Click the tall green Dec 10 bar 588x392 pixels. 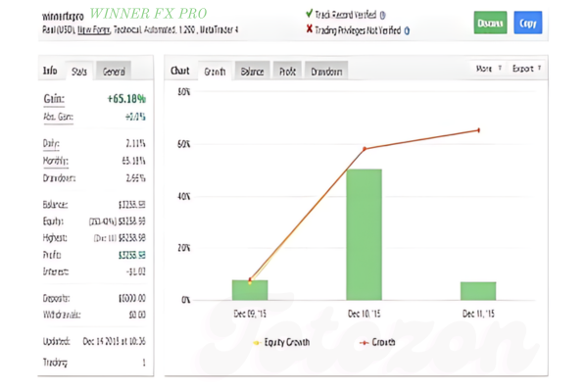[x=365, y=235]
